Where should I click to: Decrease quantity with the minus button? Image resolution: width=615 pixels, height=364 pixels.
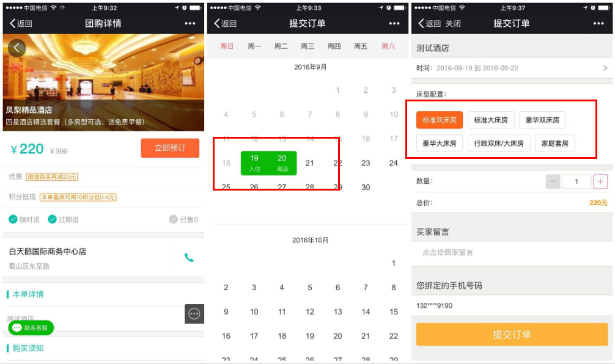pyautogui.click(x=553, y=181)
